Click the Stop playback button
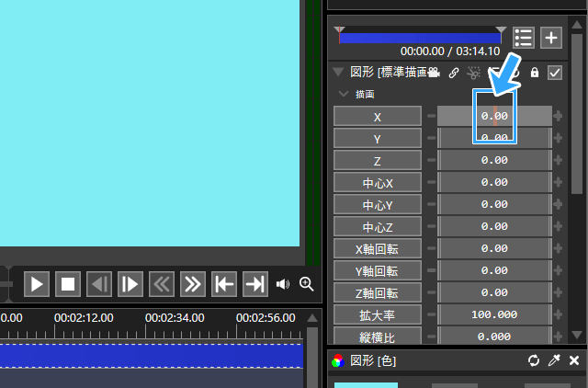The height and width of the screenshot is (388, 588). 67,284
